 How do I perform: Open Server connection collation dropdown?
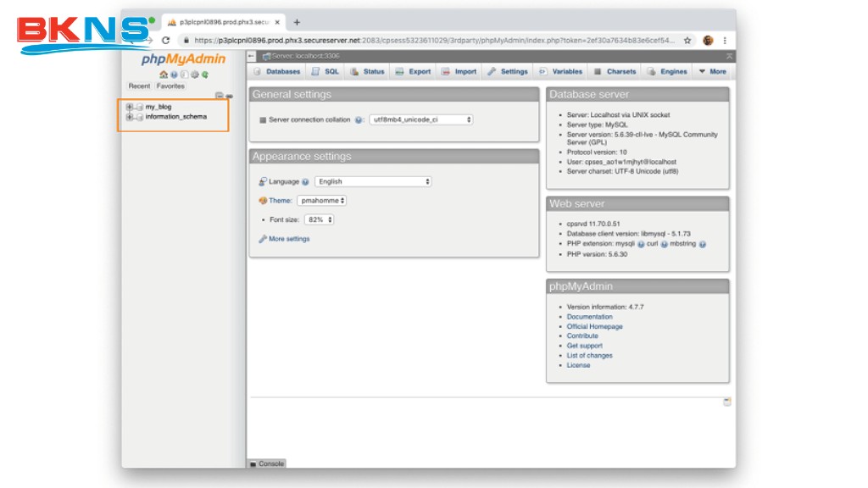(x=420, y=120)
